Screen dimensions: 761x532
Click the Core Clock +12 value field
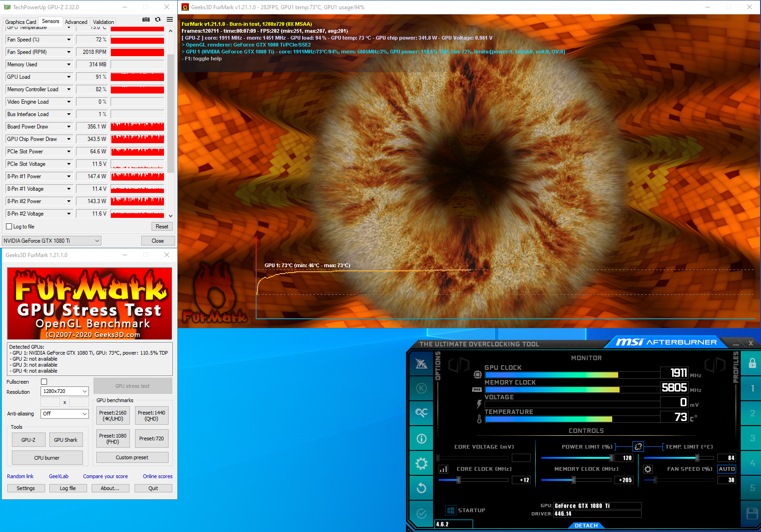[521, 480]
